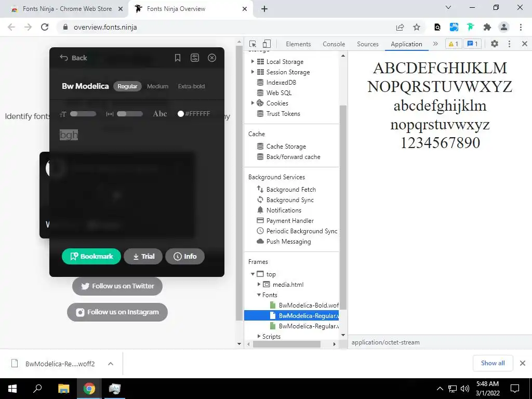
Task: Click the bookmark icon in panel header
Action: (178, 58)
